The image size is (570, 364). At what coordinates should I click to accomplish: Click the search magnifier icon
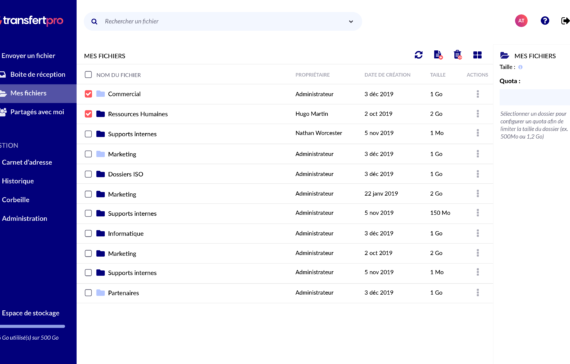tap(94, 21)
